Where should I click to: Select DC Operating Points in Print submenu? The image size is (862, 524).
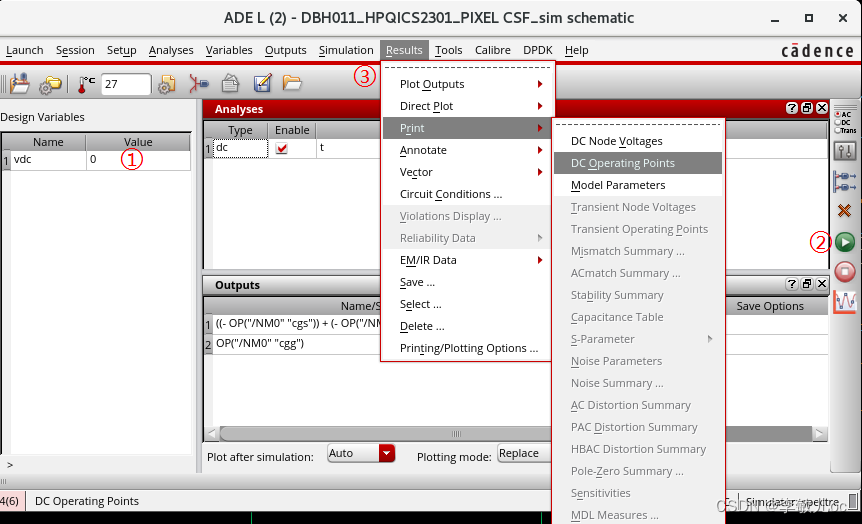click(x=638, y=163)
